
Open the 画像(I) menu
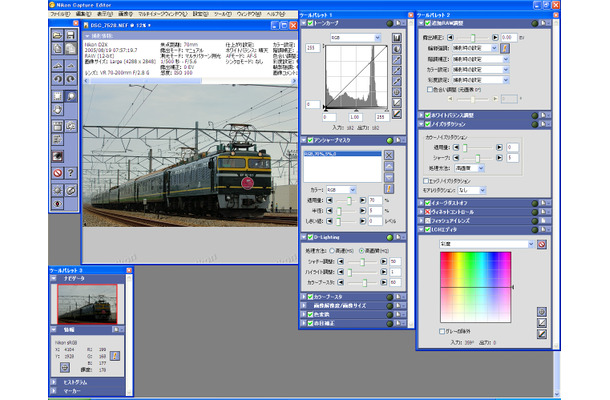coord(125,14)
